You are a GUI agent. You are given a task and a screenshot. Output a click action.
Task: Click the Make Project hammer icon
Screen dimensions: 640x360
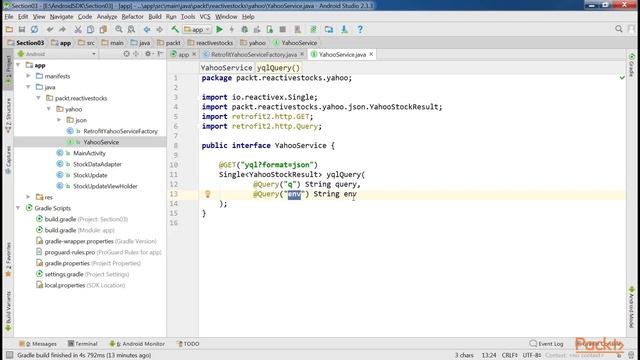[175, 29]
